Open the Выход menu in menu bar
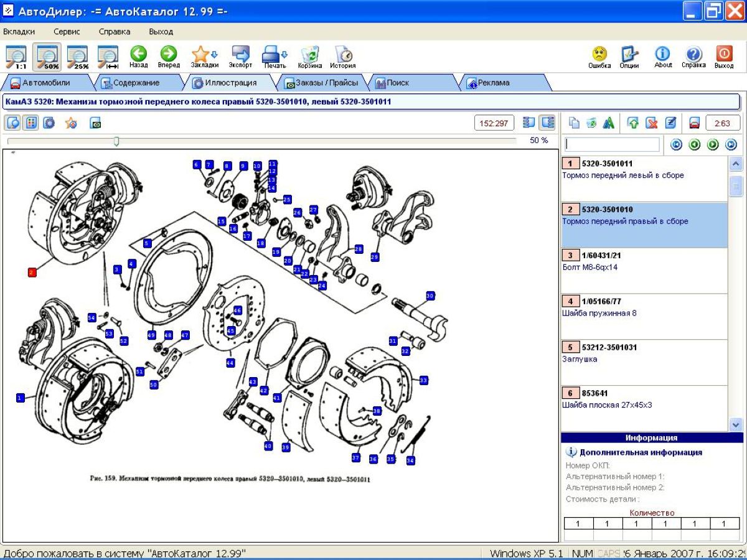The height and width of the screenshot is (560, 747). pos(161,31)
